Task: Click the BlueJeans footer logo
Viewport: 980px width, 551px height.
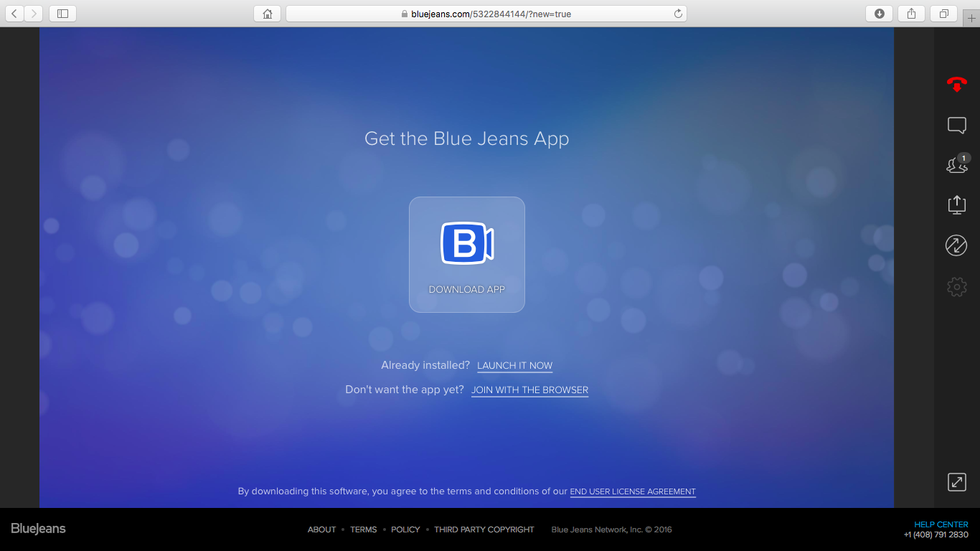Action: pyautogui.click(x=39, y=529)
